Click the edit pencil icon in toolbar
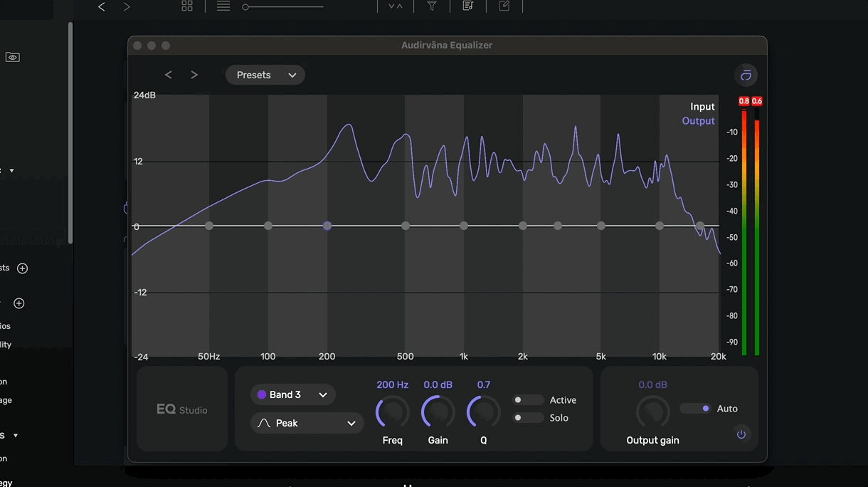This screenshot has width=868, height=487. point(504,6)
